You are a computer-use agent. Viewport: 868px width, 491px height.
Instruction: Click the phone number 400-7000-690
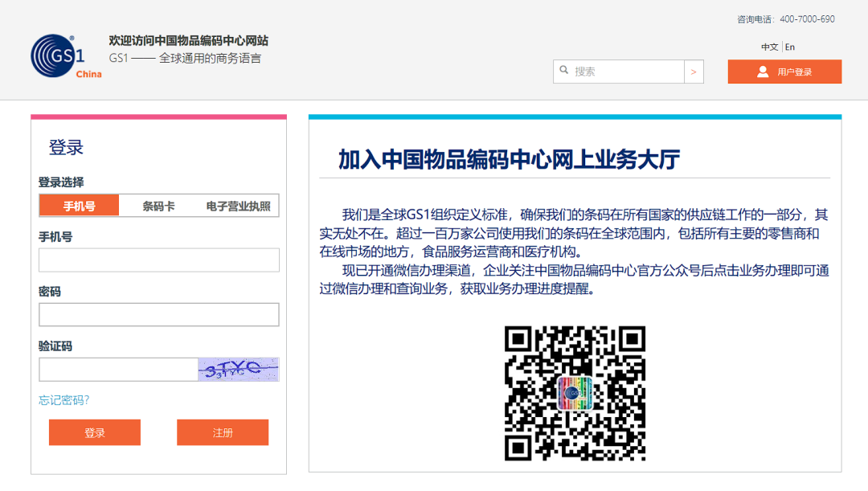[807, 18]
